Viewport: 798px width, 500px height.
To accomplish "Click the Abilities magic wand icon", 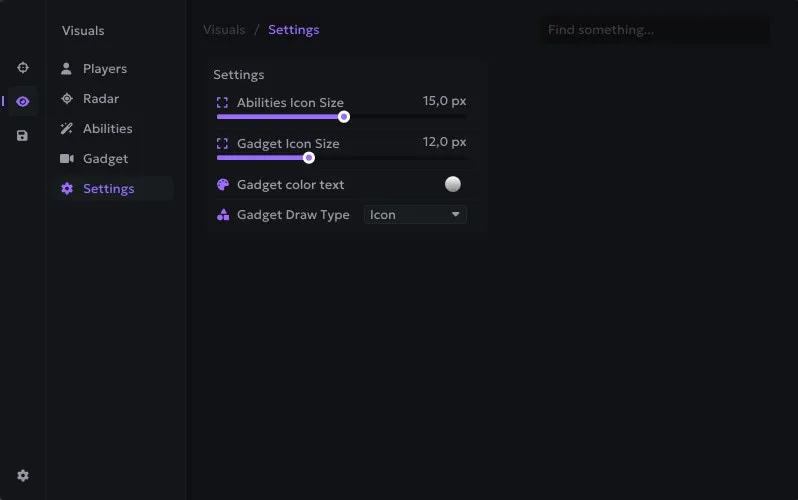I will pos(67,128).
